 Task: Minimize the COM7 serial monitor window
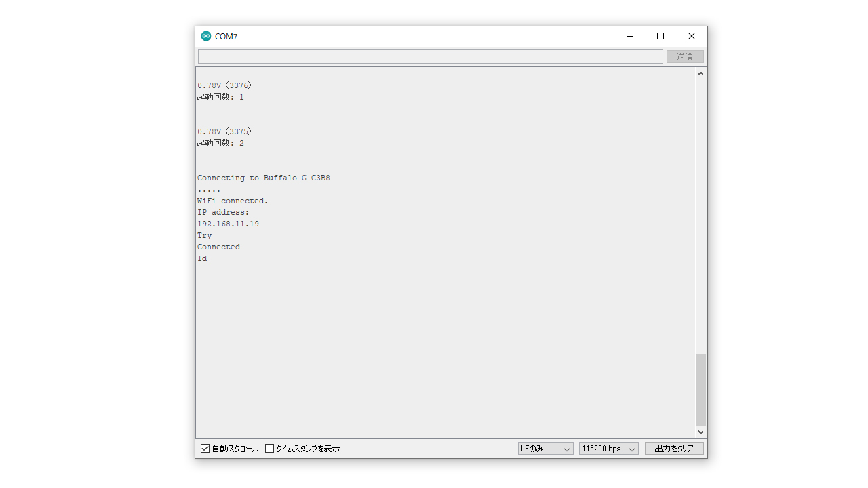click(x=630, y=36)
